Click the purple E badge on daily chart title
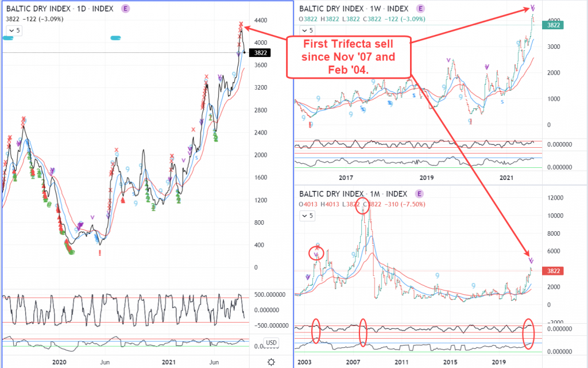Screen dimensions: 588x368 point(126,9)
